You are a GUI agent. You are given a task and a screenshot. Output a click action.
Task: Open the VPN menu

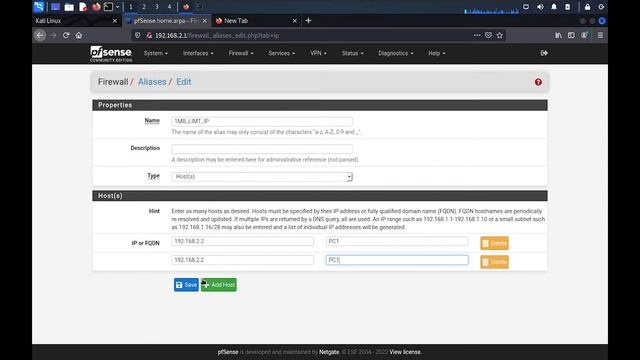coord(318,53)
